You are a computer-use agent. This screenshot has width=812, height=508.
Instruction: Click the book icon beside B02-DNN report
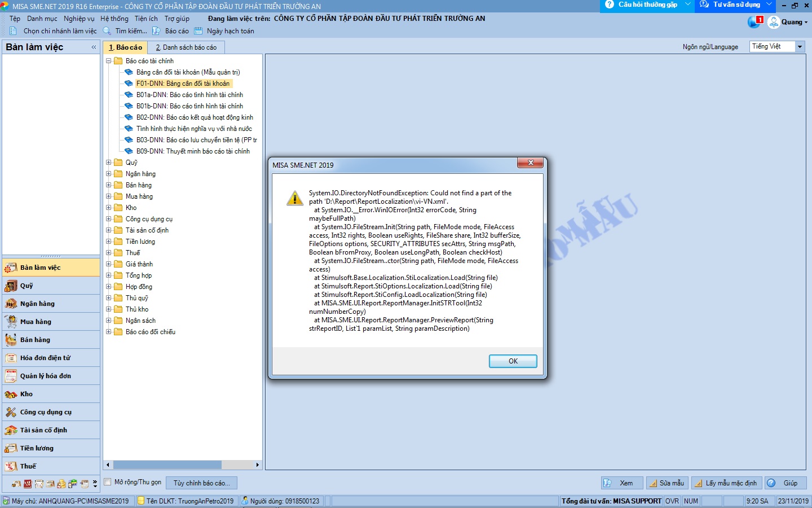tap(129, 117)
